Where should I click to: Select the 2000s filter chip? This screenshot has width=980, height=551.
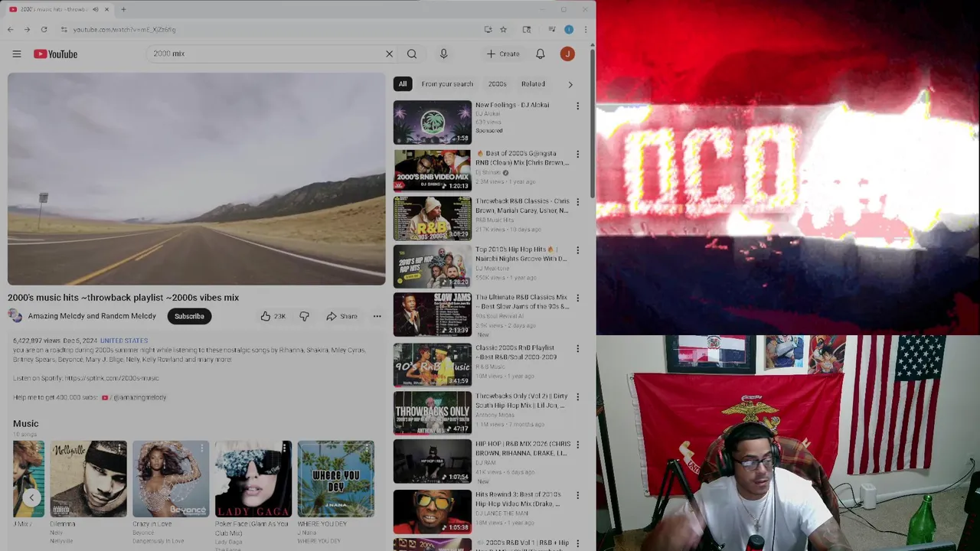tap(498, 84)
